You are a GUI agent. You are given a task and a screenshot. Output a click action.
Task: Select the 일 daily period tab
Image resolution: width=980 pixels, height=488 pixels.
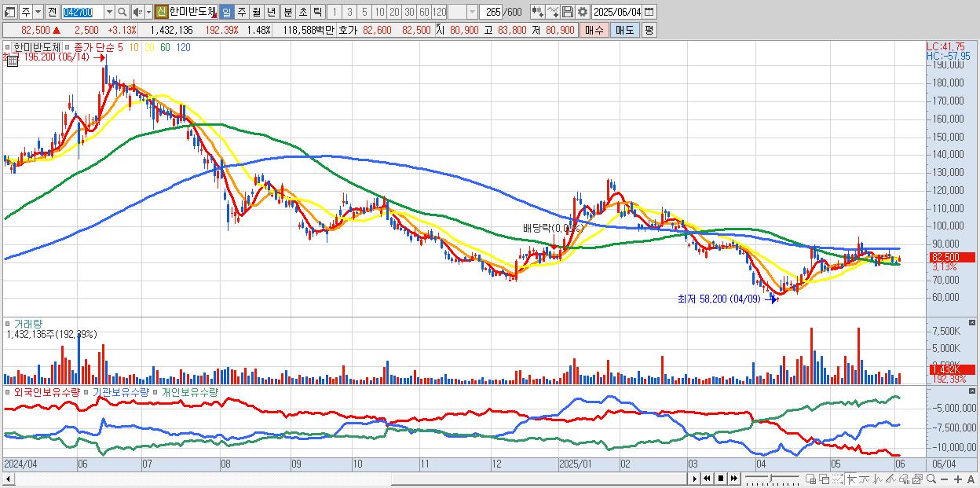click(x=226, y=12)
